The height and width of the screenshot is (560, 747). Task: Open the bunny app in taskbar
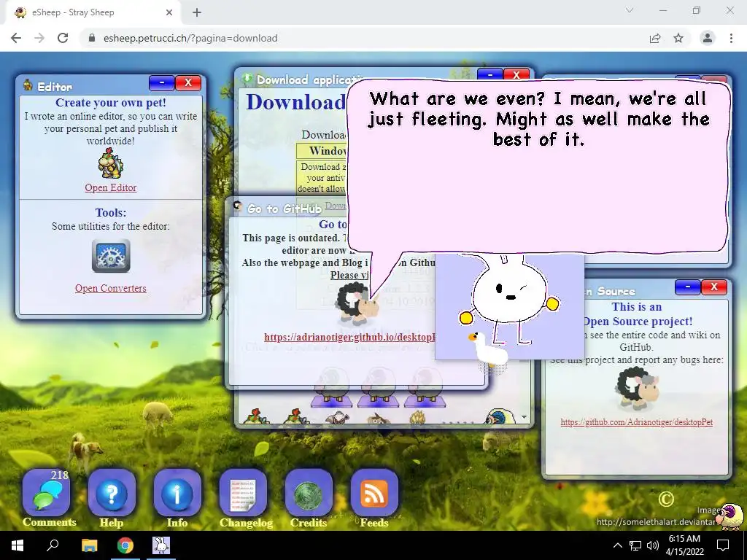pos(161,545)
